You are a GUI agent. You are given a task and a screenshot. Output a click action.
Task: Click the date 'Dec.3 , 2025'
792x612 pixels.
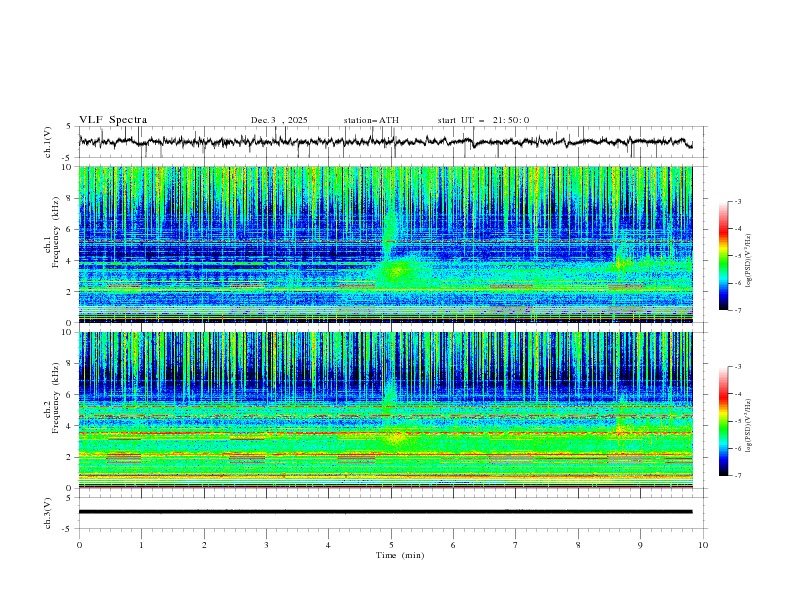click(x=279, y=120)
